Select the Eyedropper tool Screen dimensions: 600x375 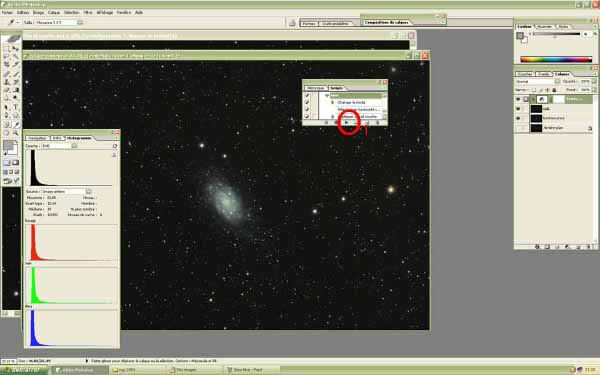click(x=16, y=124)
